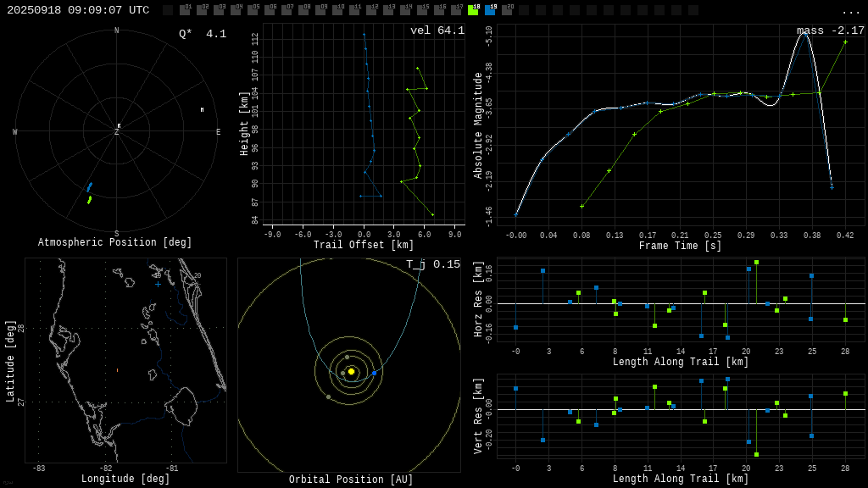Click the timestamp 20250918 09:09:07 UTC
Image resolution: width=868 pixels, height=488 pixels.
(78, 10)
